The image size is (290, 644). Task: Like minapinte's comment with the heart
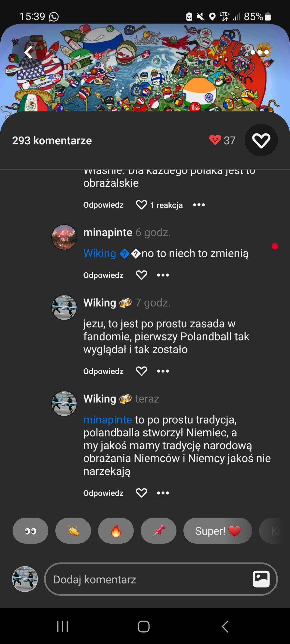141,275
